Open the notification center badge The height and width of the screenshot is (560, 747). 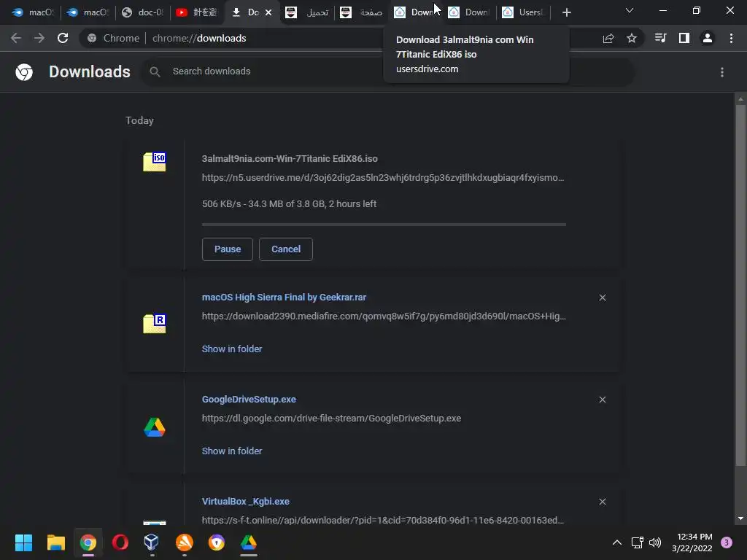click(727, 542)
